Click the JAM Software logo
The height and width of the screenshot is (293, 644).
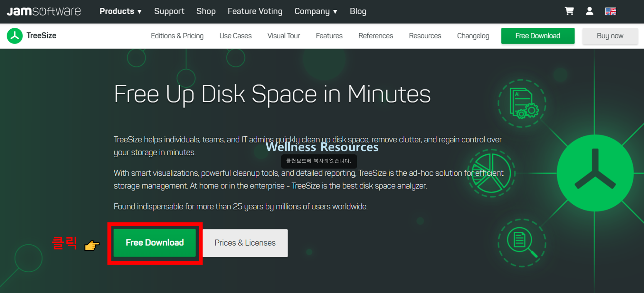(44, 11)
